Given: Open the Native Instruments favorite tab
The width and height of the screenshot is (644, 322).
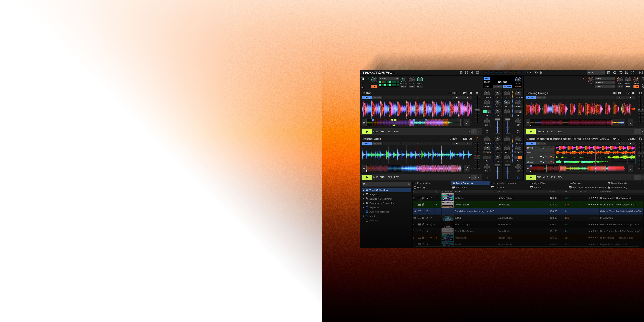Looking at the screenshot, I should click(503, 183).
